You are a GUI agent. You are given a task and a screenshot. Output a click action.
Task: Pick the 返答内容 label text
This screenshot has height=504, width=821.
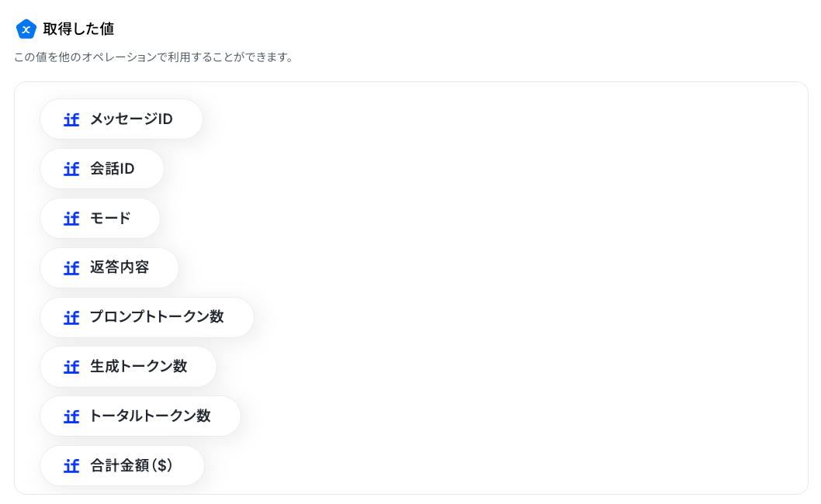pos(120,268)
